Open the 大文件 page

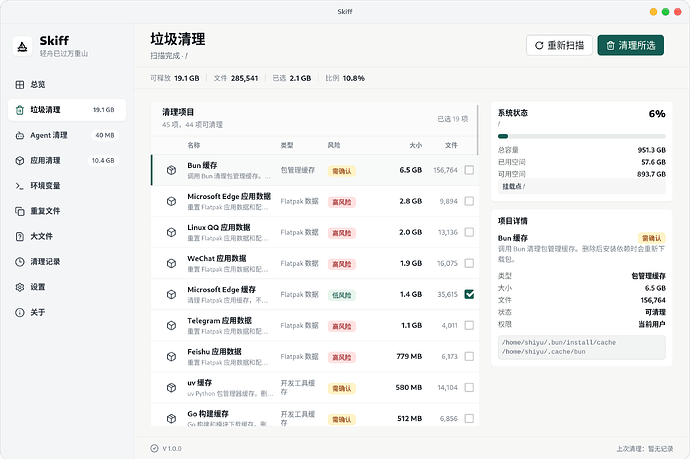[x=67, y=236]
